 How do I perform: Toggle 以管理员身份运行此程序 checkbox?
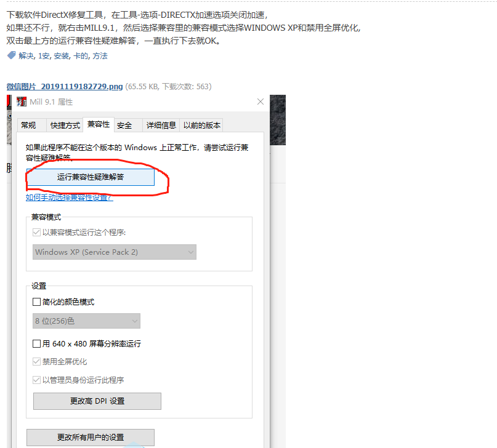tap(36, 380)
